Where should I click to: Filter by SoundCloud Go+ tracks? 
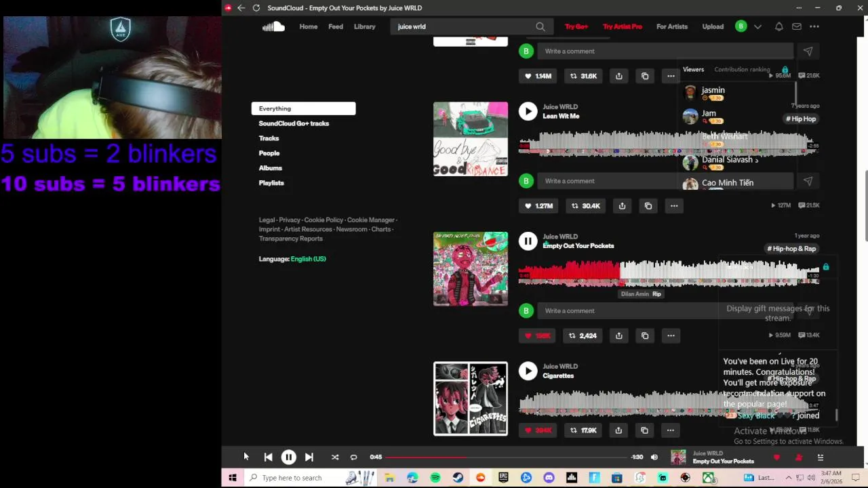click(294, 123)
